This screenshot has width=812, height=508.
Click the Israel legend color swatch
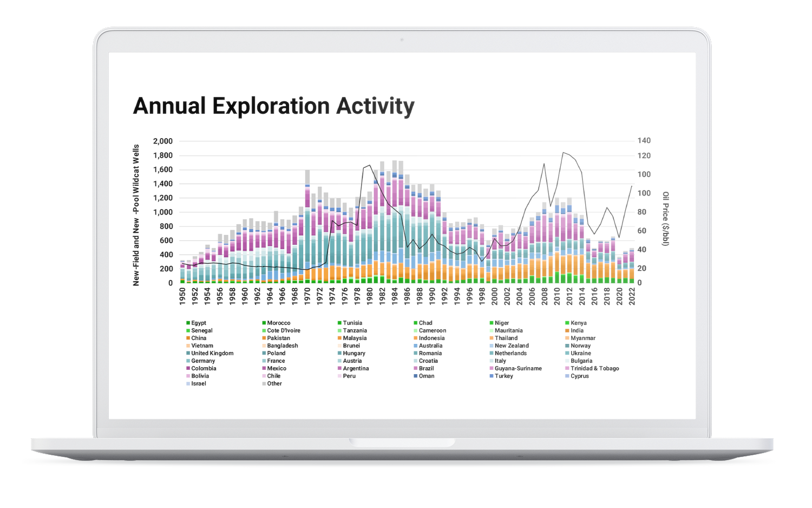click(188, 383)
